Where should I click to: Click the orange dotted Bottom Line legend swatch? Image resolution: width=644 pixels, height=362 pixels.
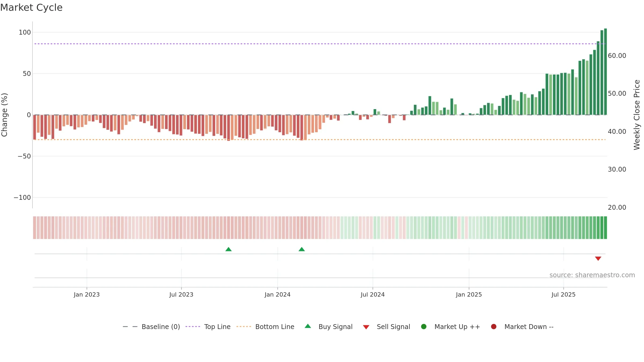click(244, 327)
